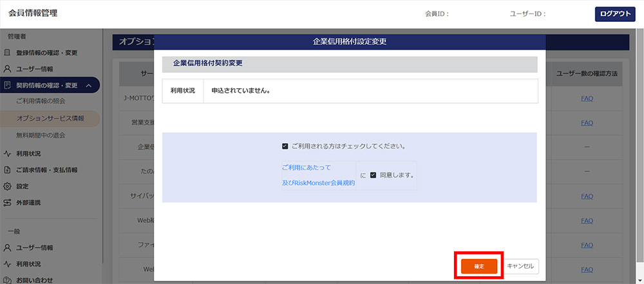The image size is (644, 284).
Task: Open the FAQ link in サイバッ row
Action: coord(587,196)
